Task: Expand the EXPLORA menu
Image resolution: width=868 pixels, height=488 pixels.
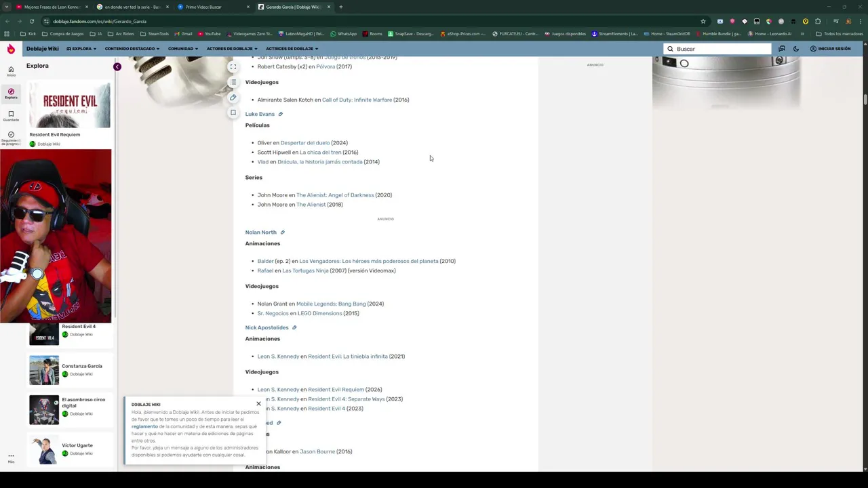Action: click(81, 49)
